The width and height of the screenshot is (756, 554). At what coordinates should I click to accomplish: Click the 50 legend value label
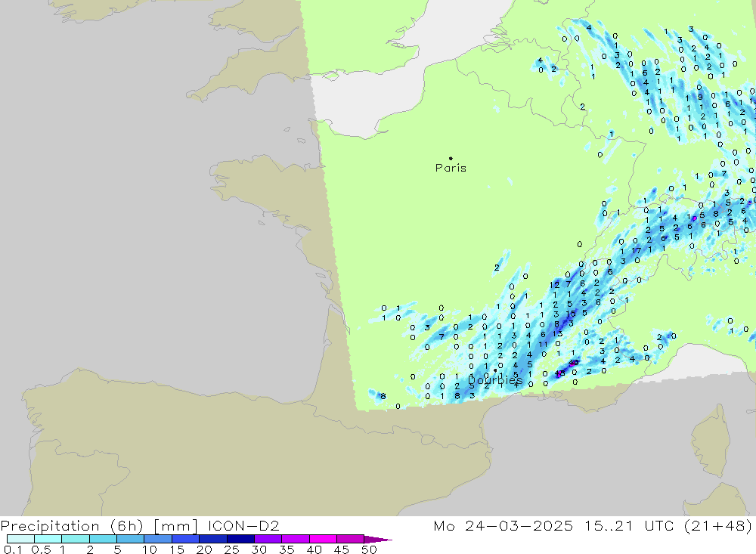pyautogui.click(x=369, y=549)
